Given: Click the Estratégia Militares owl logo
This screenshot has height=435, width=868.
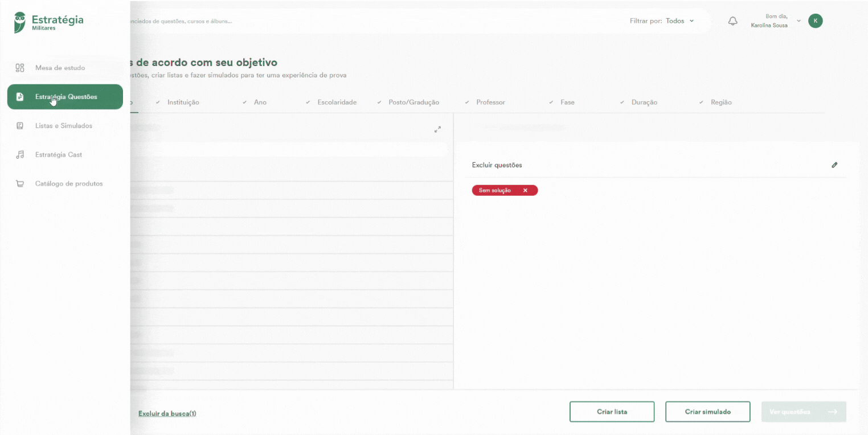Looking at the screenshot, I should (21, 22).
